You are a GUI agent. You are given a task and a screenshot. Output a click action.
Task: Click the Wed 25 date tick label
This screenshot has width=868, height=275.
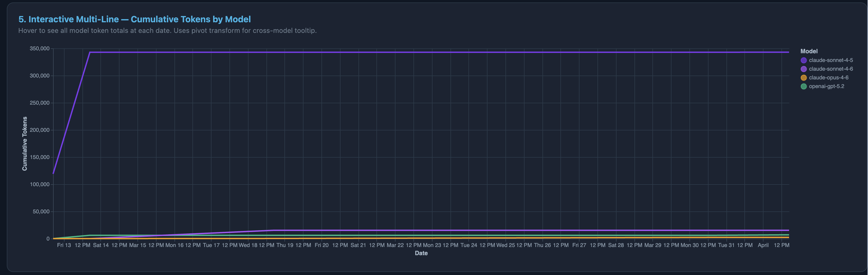pos(505,245)
